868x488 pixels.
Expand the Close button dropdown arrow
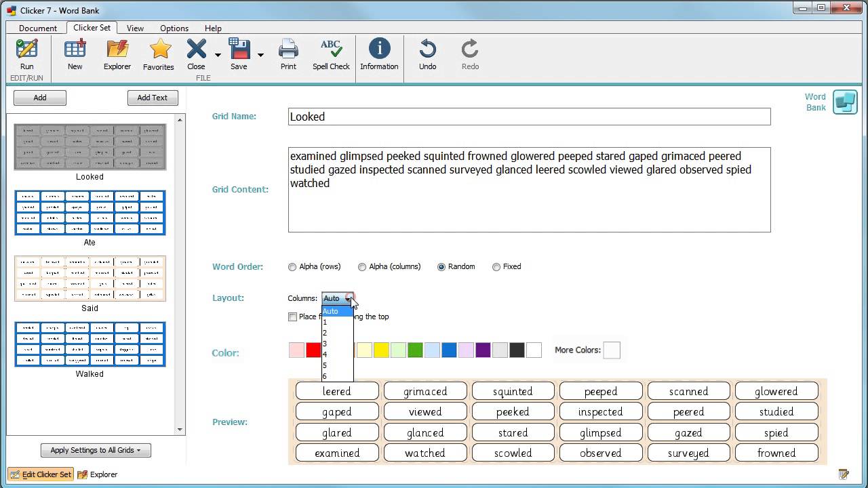point(218,55)
